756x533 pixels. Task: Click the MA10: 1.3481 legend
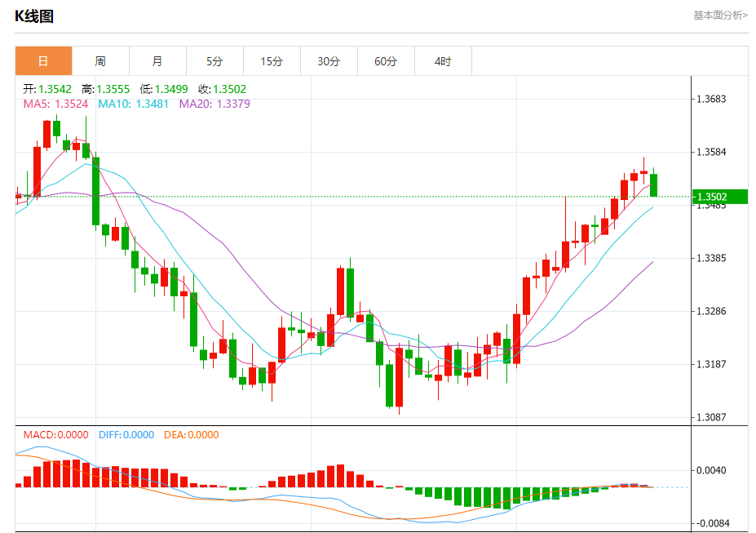click(134, 104)
